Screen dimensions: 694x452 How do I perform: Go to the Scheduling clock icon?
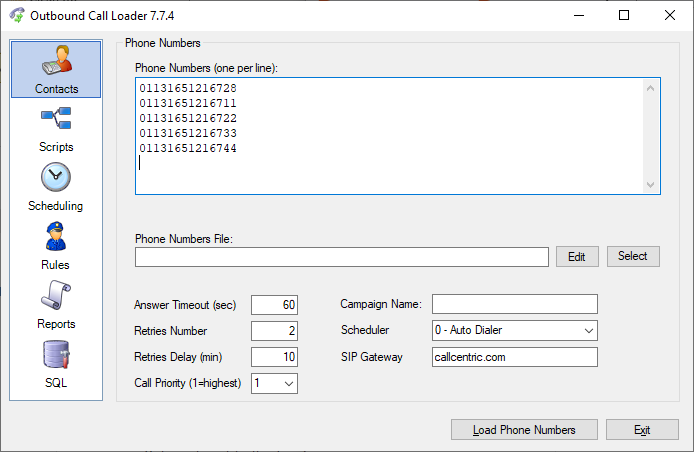click(56, 179)
